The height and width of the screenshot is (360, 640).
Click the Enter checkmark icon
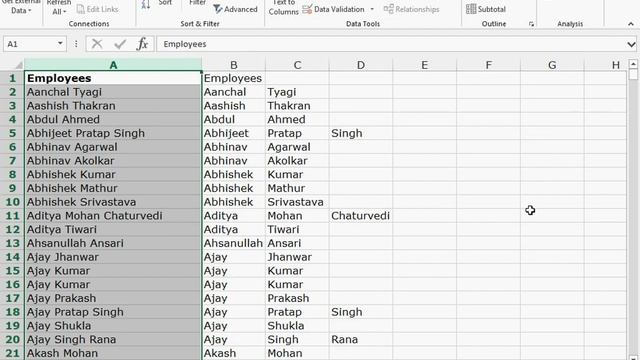pyautogui.click(x=120, y=44)
